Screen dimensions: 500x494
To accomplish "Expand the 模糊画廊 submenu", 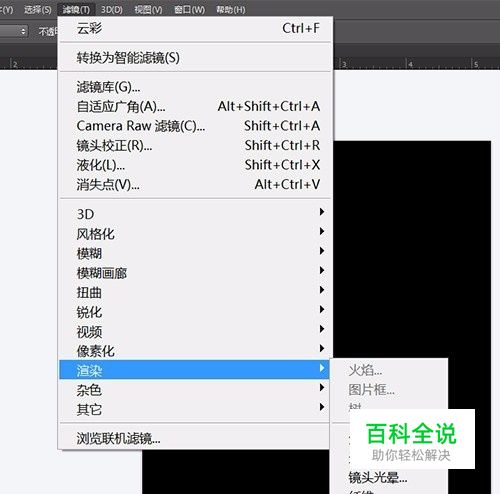I will [x=195, y=273].
